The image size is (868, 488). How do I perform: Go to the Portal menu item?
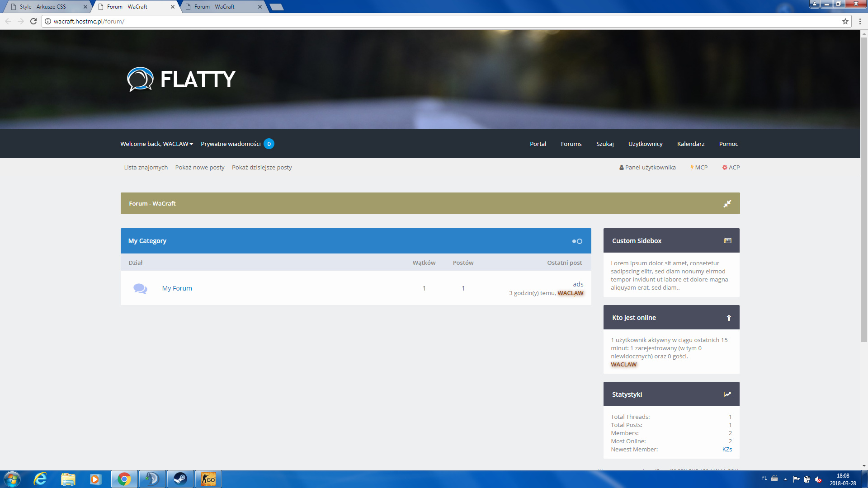tap(538, 144)
